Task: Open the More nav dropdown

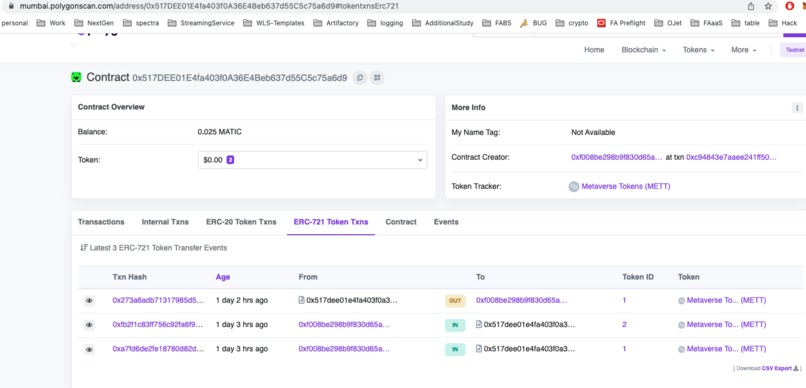Action: click(x=743, y=50)
